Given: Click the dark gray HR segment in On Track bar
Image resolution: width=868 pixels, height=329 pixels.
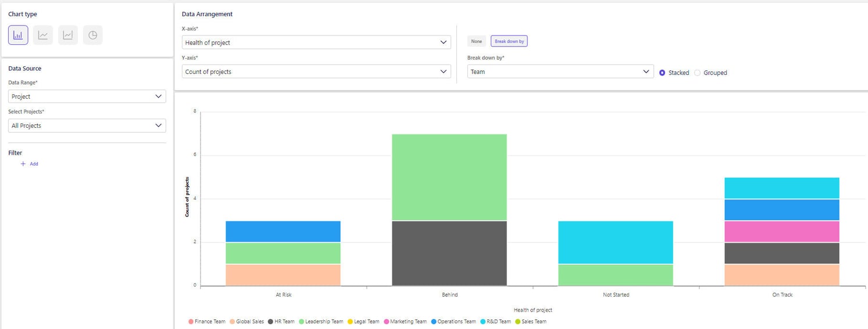Looking at the screenshot, I should click(782, 253).
